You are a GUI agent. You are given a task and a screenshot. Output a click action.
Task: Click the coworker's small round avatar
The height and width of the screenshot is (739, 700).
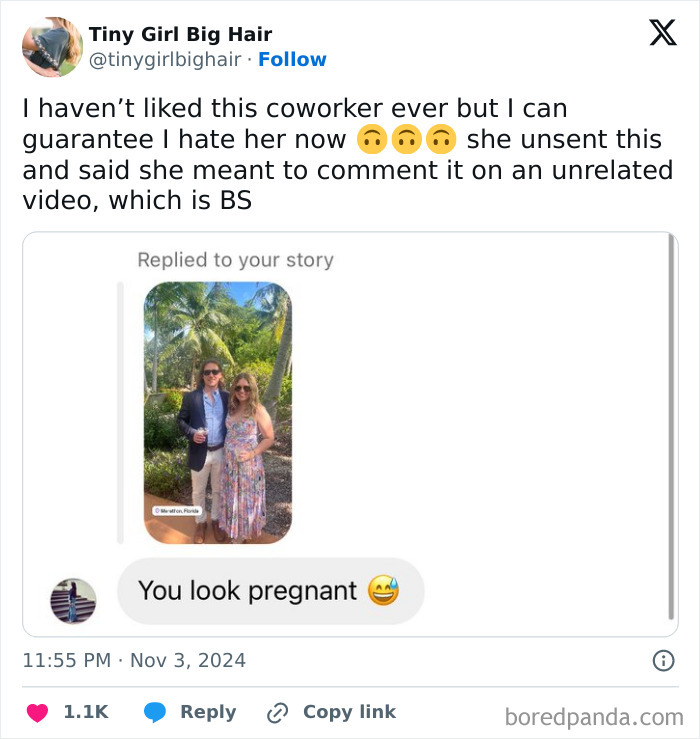click(x=73, y=600)
